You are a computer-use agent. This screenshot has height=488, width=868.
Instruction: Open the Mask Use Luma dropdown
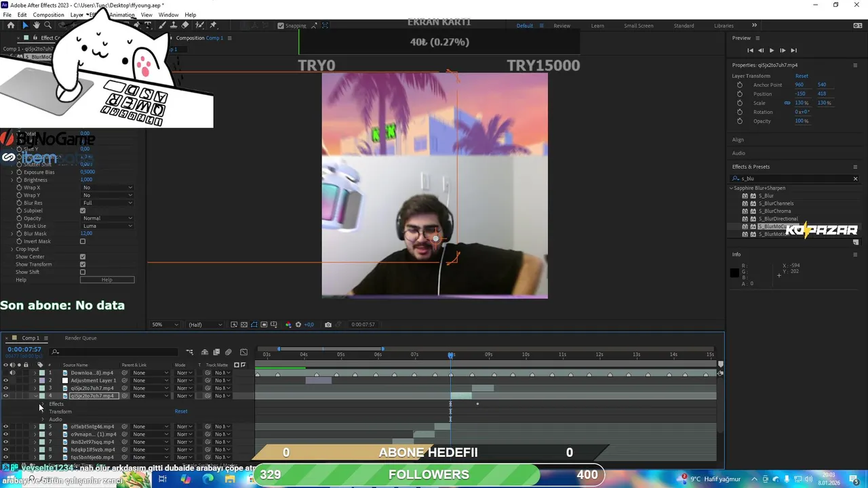pos(107,226)
